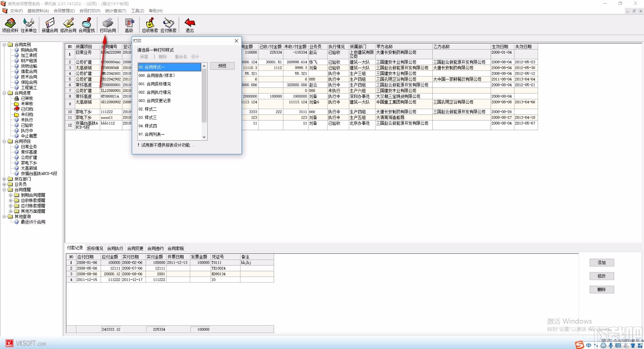The width and height of the screenshot is (644, 349).
Task: Select 中止搁置 tree node
Action: tap(29, 136)
